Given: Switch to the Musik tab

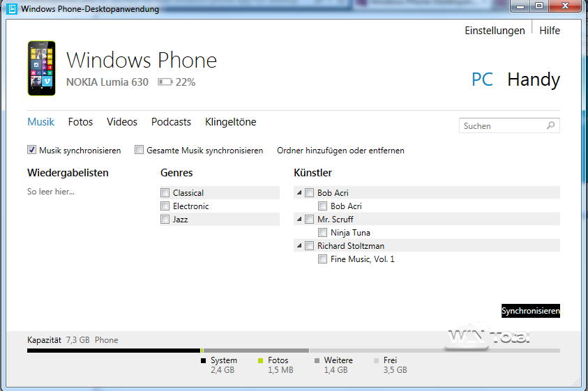Looking at the screenshot, I should (41, 122).
